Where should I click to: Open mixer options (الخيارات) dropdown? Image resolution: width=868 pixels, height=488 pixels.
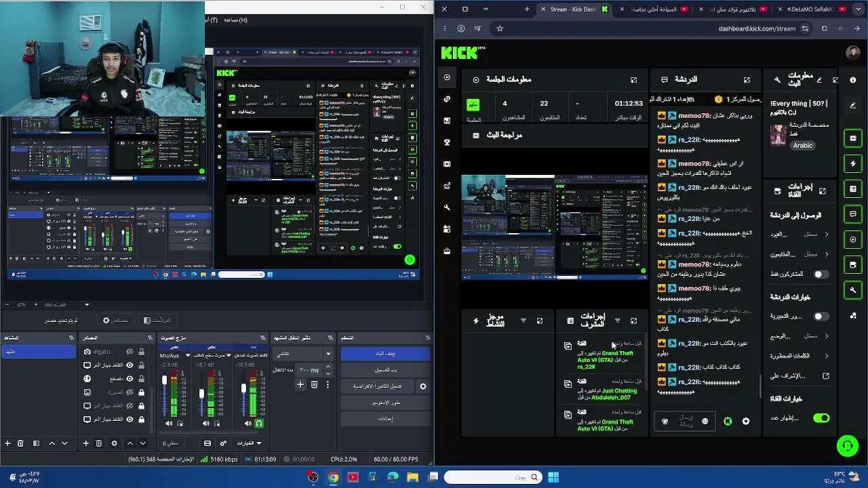coord(249,443)
